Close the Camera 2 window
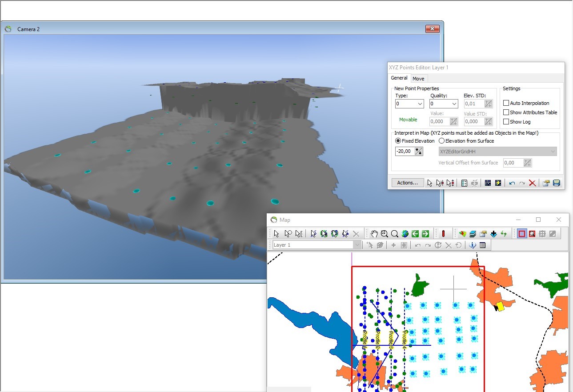Image resolution: width=573 pixels, height=392 pixels. pos(432,29)
